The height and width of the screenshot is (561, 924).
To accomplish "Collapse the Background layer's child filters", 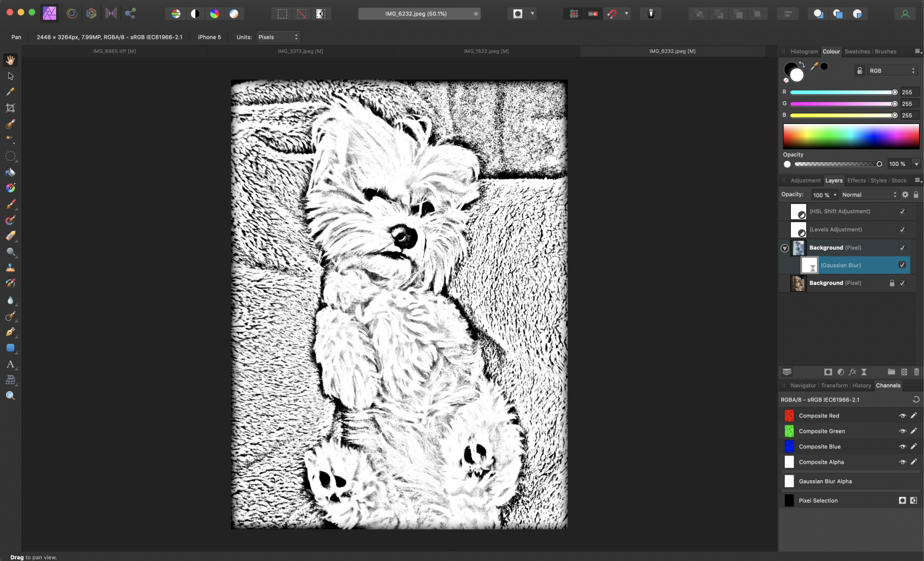I will coord(784,247).
